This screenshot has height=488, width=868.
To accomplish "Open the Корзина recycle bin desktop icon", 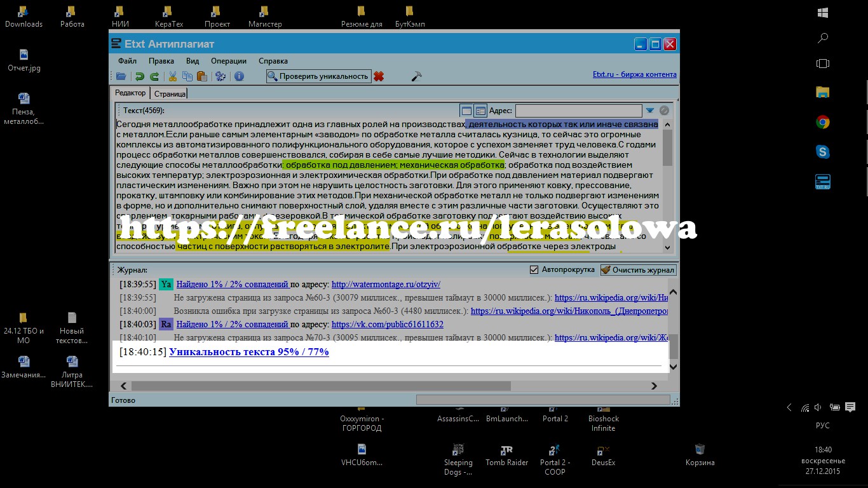I will 700,454.
